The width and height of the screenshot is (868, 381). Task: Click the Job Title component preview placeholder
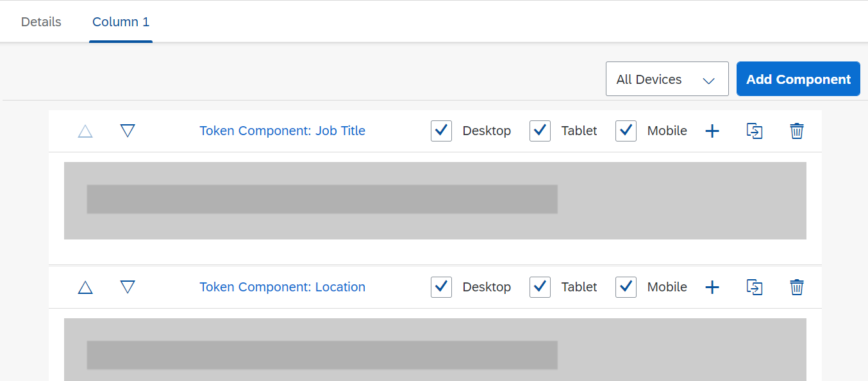pyautogui.click(x=435, y=200)
